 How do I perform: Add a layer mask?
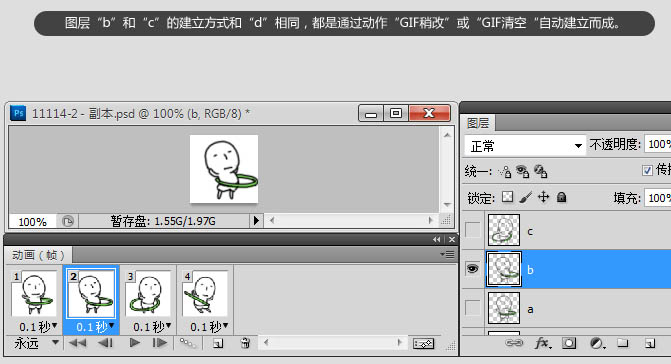pyautogui.click(x=569, y=343)
